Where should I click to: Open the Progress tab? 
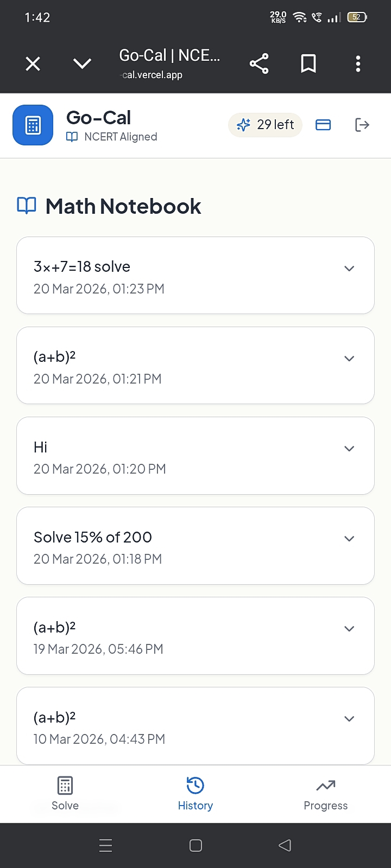(x=326, y=793)
